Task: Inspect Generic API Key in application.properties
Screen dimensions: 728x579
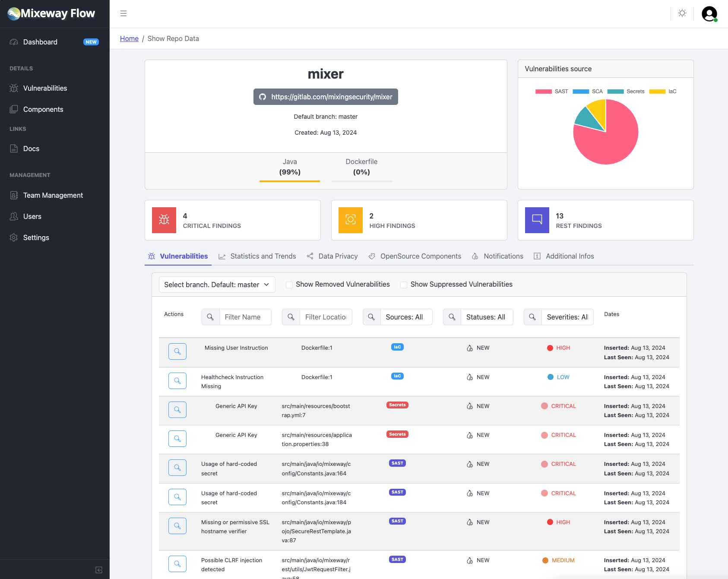Action: (x=177, y=439)
